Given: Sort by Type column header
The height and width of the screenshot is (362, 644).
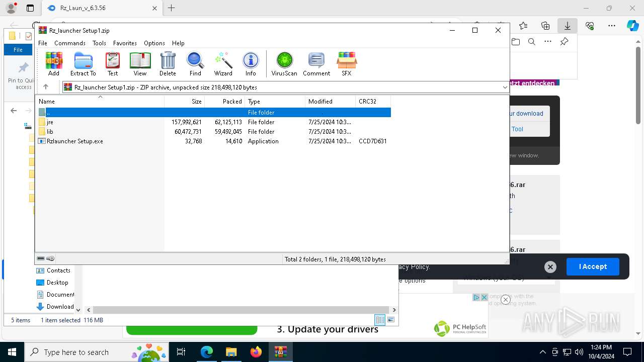Looking at the screenshot, I should click(275, 102).
